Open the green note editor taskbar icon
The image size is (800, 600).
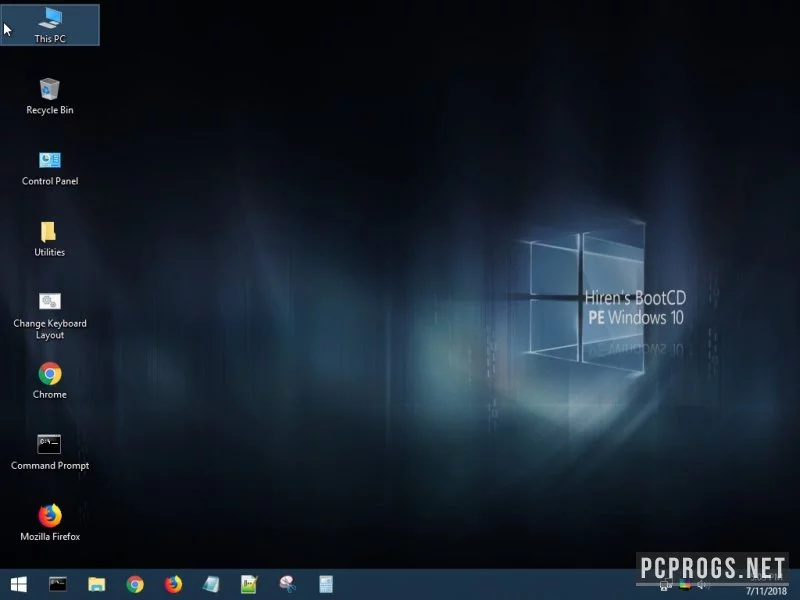tap(249, 584)
